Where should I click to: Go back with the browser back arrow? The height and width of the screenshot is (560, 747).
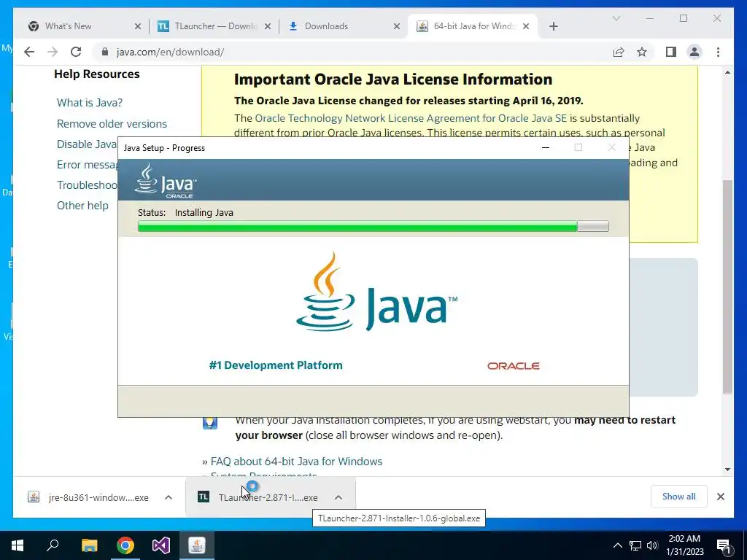[29, 52]
